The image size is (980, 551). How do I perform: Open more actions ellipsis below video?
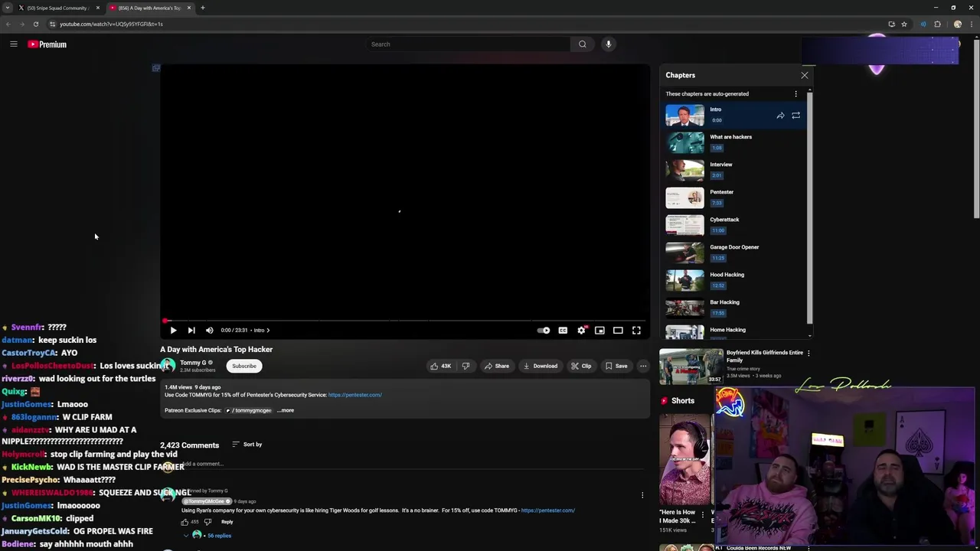643,366
